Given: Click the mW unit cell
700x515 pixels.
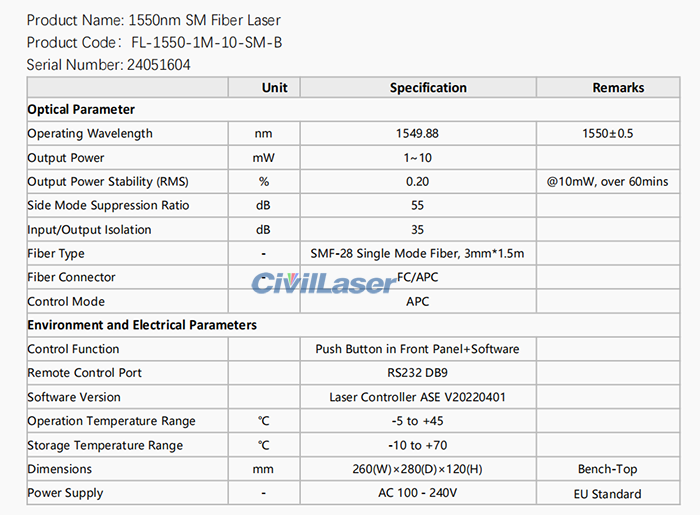Looking at the screenshot, I should (x=263, y=158).
